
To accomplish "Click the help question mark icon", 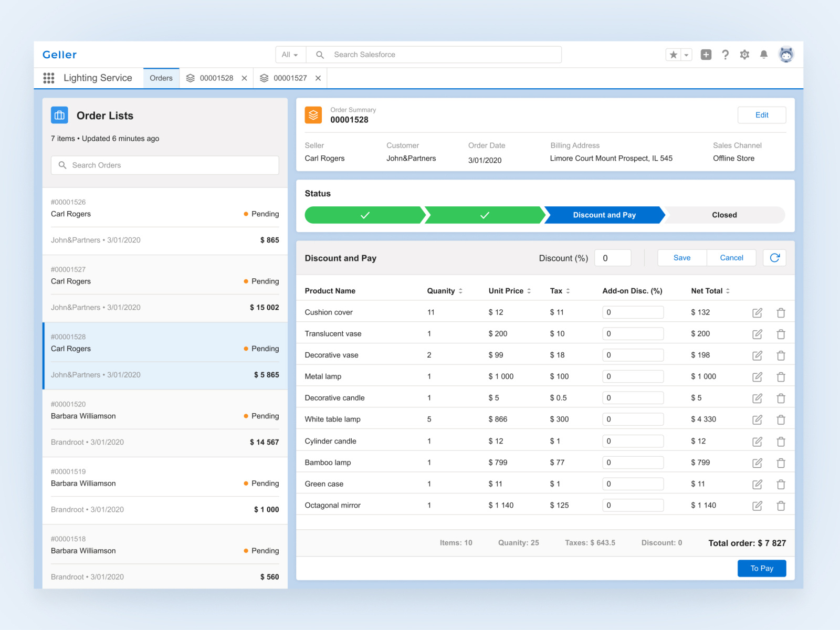I will tap(725, 55).
